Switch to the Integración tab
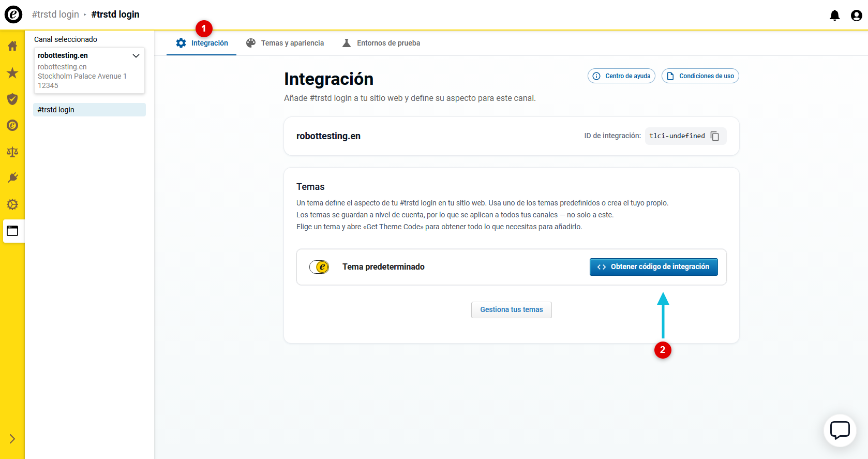The image size is (868, 459). click(x=202, y=43)
